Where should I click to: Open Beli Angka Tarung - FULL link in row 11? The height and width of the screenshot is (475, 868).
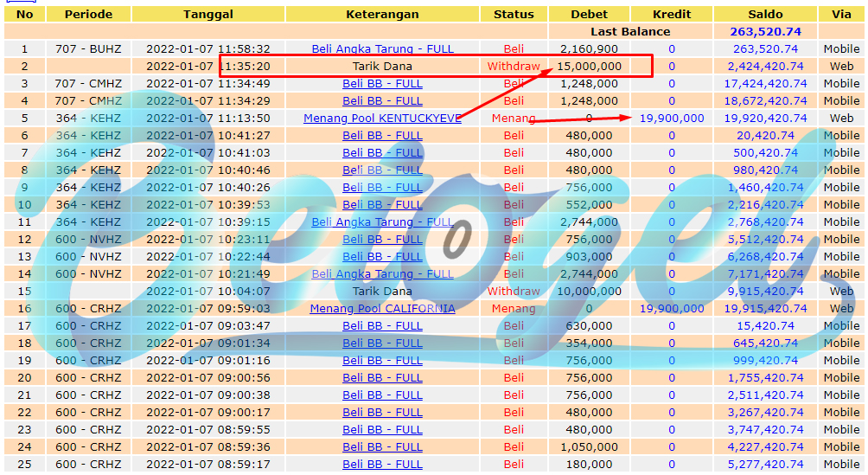[x=382, y=221]
